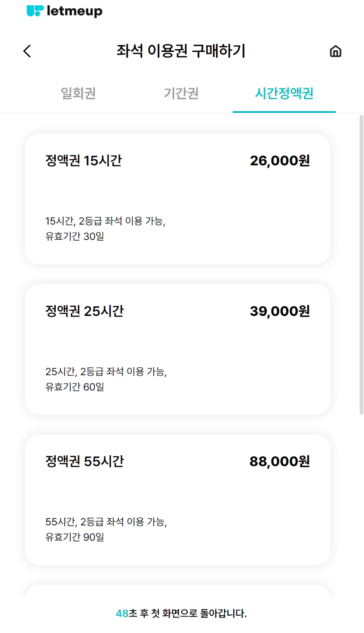Tap the 유효기간 60일 description text
Image resolution: width=364 pixels, height=633 pixels.
click(x=75, y=387)
